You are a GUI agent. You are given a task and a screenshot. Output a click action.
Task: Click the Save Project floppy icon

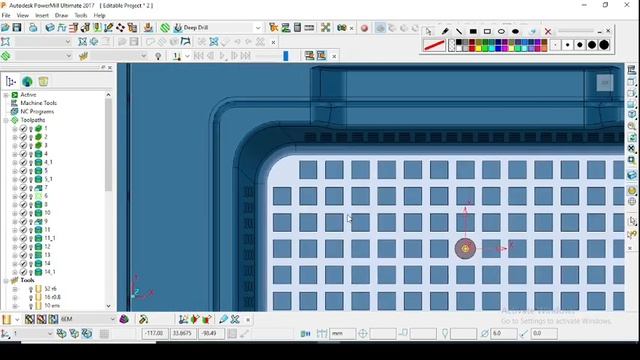[17, 28]
